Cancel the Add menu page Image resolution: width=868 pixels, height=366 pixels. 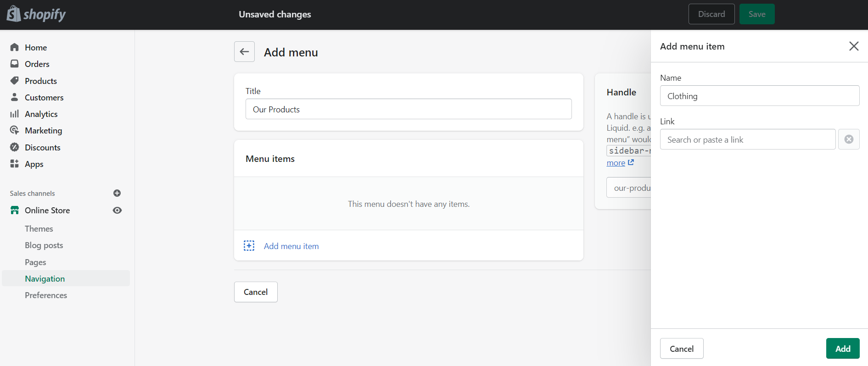point(256,292)
